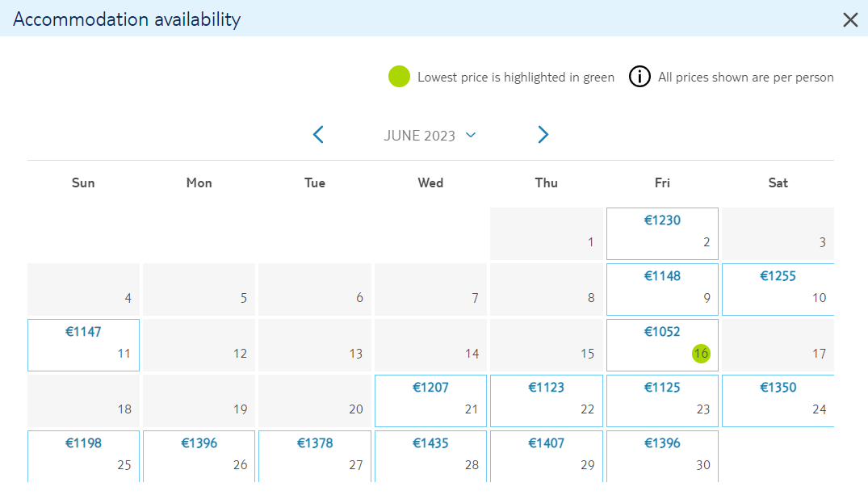Click the unavailable June 18 cell
This screenshot has height=495, width=868.
point(83,401)
